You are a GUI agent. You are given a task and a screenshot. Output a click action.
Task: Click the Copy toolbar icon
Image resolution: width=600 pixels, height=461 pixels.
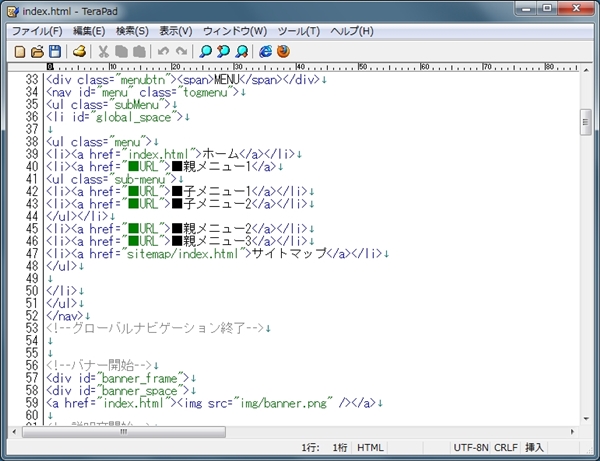[x=121, y=52]
